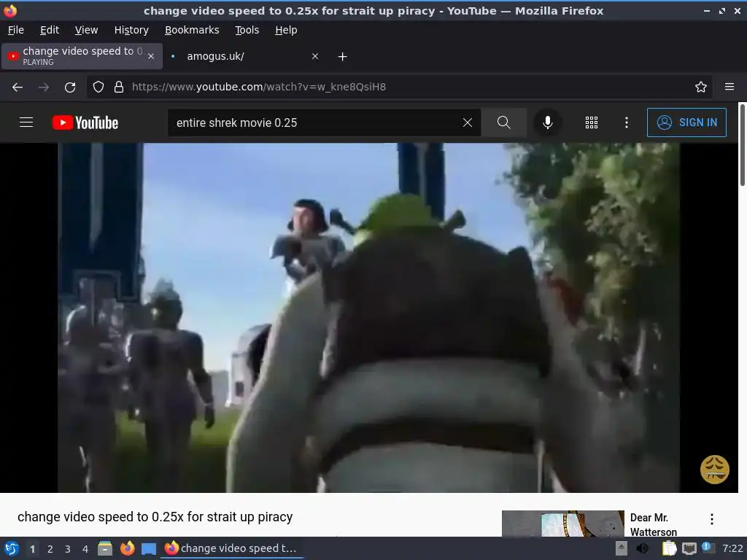Switch to workspace 2
The width and height of the screenshot is (747, 560).
pyautogui.click(x=50, y=549)
